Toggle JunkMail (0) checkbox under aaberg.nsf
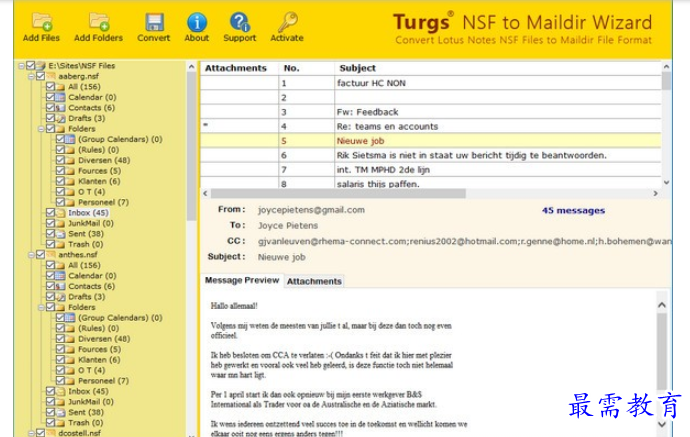 pos(50,224)
